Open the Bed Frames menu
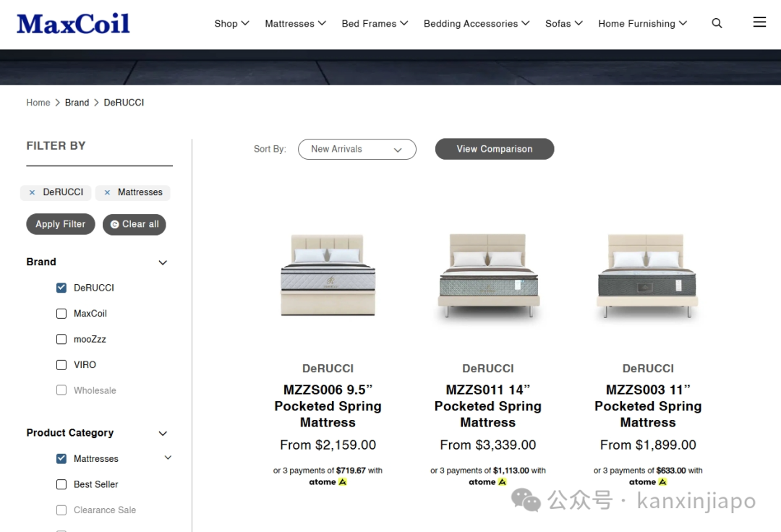The image size is (781, 532). pos(375,23)
